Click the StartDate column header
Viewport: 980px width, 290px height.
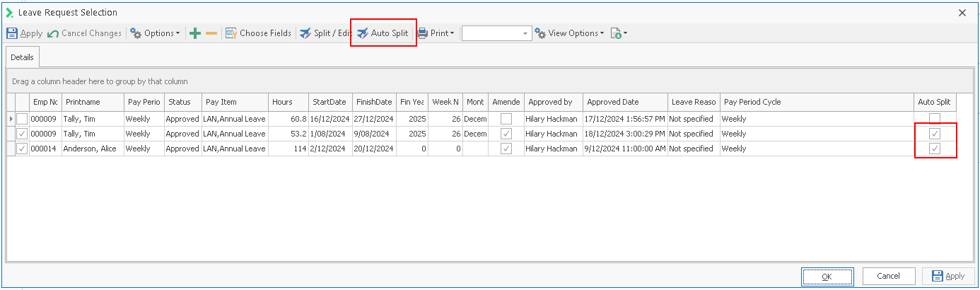329,102
